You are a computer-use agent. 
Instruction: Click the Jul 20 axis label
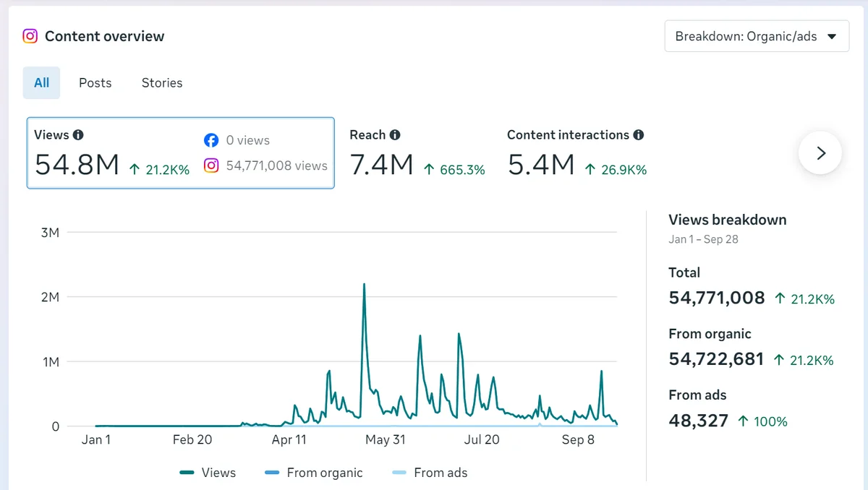tap(482, 439)
